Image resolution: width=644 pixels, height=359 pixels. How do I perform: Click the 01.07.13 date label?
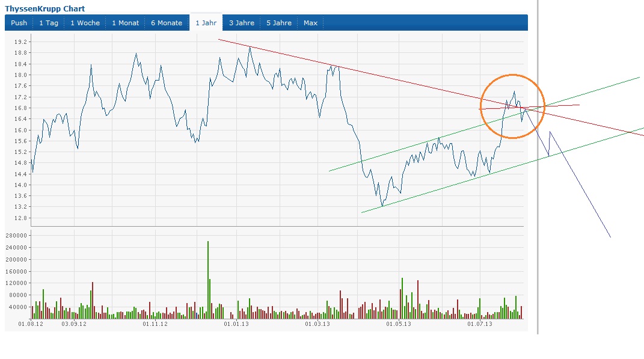pyautogui.click(x=480, y=324)
